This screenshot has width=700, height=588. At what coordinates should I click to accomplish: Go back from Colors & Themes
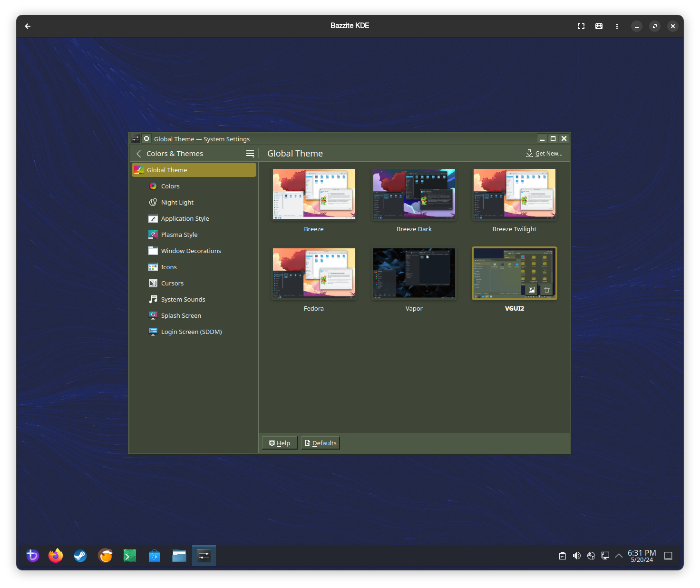(x=139, y=154)
